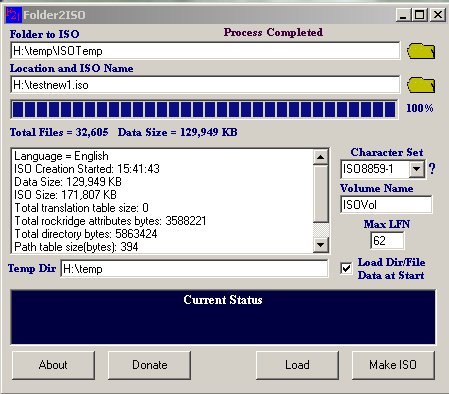Select log line 'Total rockridge attributes bytes: 3588221'
This screenshot has width=449, height=394.
click(110, 221)
